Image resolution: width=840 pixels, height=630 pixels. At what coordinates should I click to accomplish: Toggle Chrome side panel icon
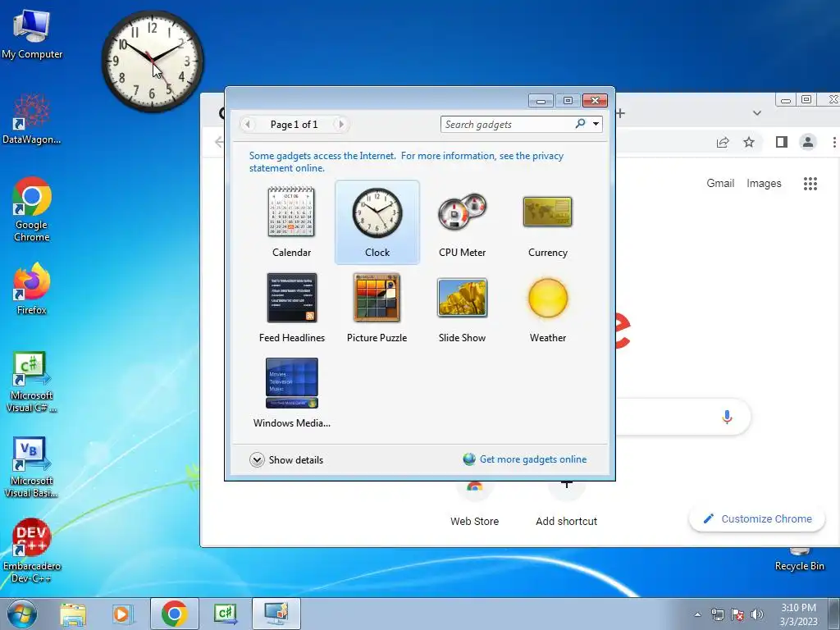[x=782, y=142]
